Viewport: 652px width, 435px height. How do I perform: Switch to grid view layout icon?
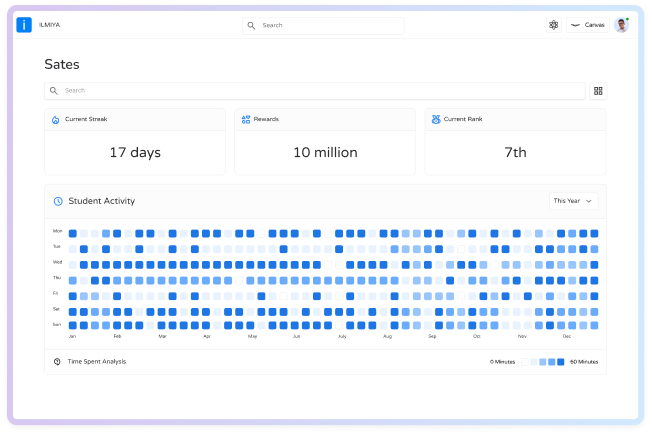click(x=598, y=91)
